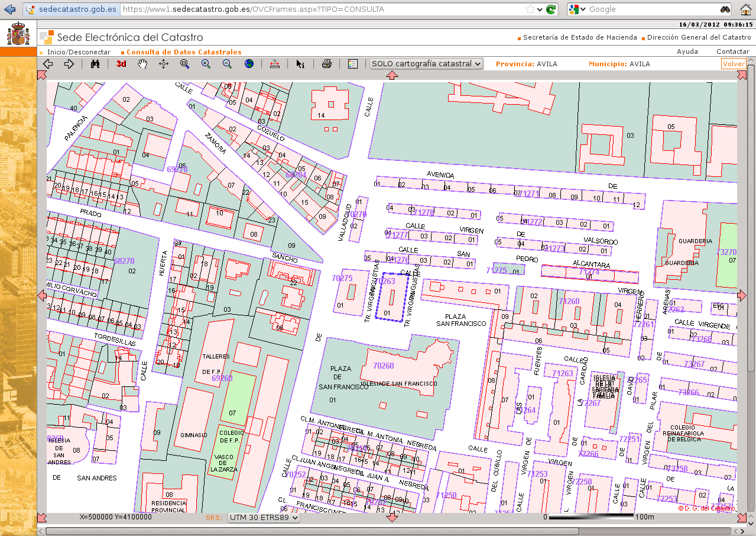The width and height of the screenshot is (756, 536).
Task: Open the SOLO cartografía catastral dropdown
Action: coord(426,64)
